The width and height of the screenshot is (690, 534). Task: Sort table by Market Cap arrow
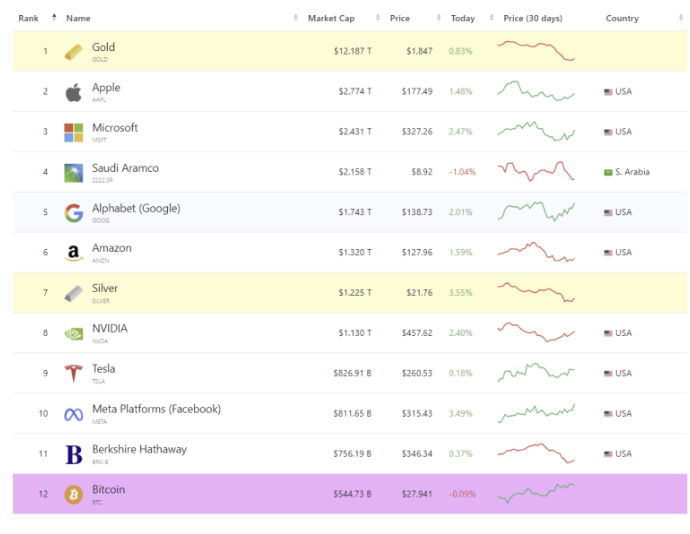click(378, 18)
